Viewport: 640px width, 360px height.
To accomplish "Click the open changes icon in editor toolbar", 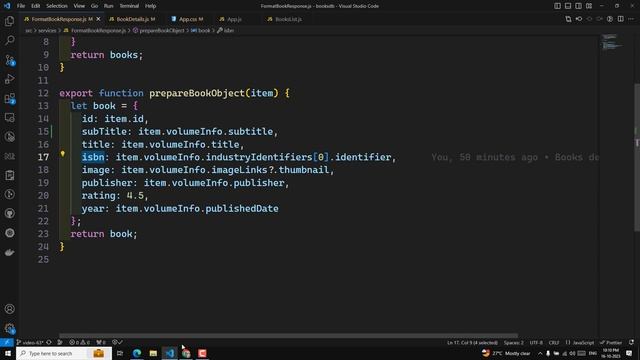I will (x=568, y=19).
